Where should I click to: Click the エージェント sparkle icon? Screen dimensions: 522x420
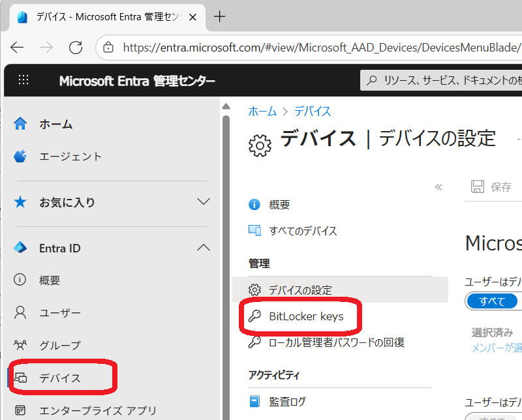(x=20, y=156)
